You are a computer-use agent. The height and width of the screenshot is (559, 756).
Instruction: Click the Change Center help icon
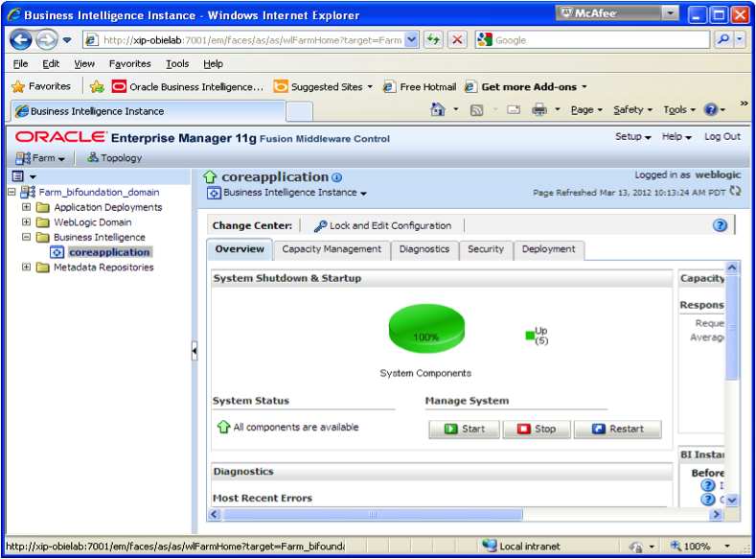point(720,225)
